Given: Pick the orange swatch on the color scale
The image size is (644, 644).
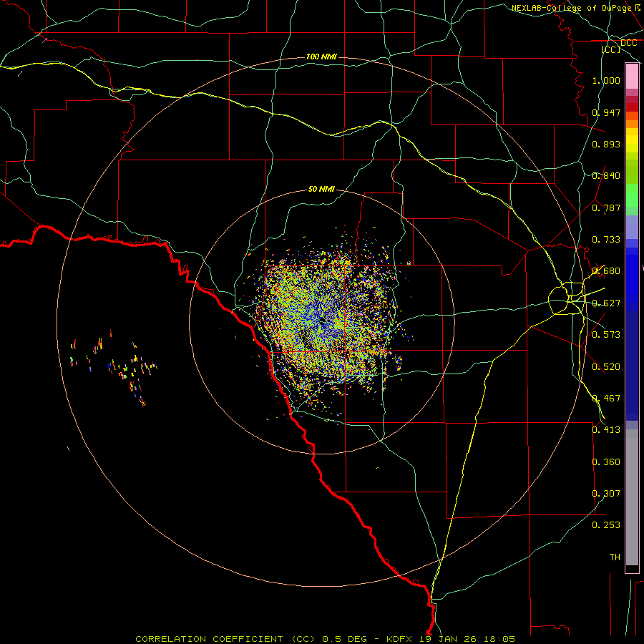Looking at the screenshot, I should pyautogui.click(x=632, y=124).
